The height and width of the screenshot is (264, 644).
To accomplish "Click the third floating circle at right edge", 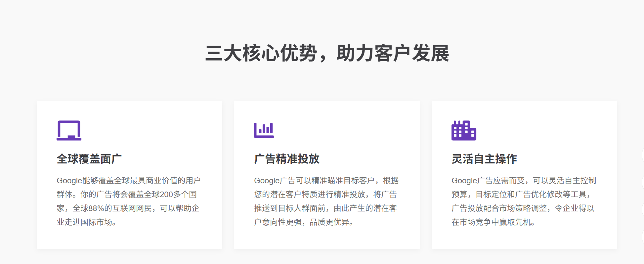I will point(642,210).
